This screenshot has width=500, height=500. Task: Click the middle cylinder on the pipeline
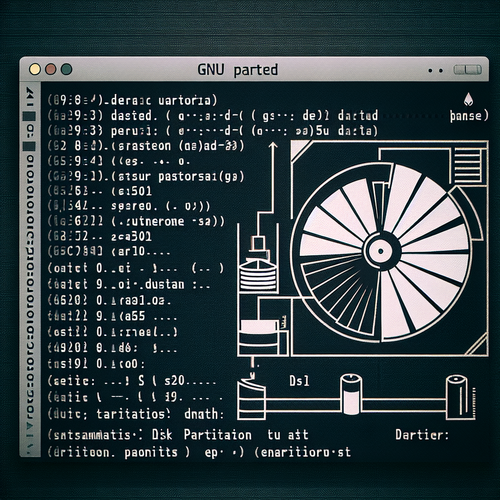(351, 394)
